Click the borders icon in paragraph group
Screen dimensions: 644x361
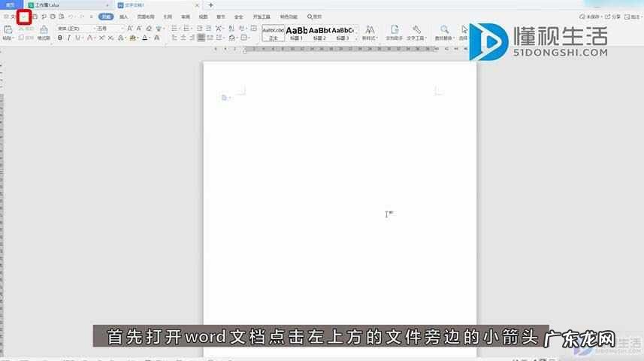click(244, 38)
